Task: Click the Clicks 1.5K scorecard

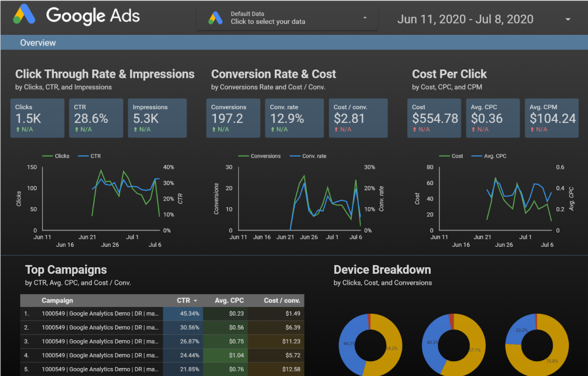Action: [38, 118]
